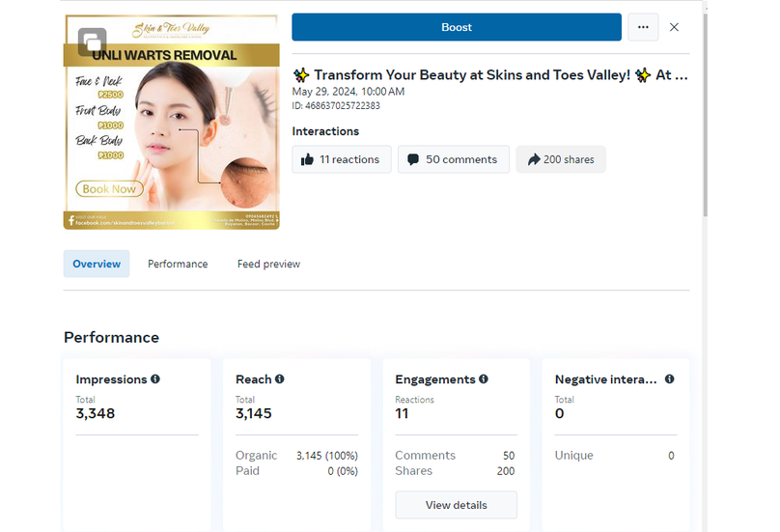780x532 pixels.
Task: Click the Organic 3,145 (100%) value
Action: point(327,456)
